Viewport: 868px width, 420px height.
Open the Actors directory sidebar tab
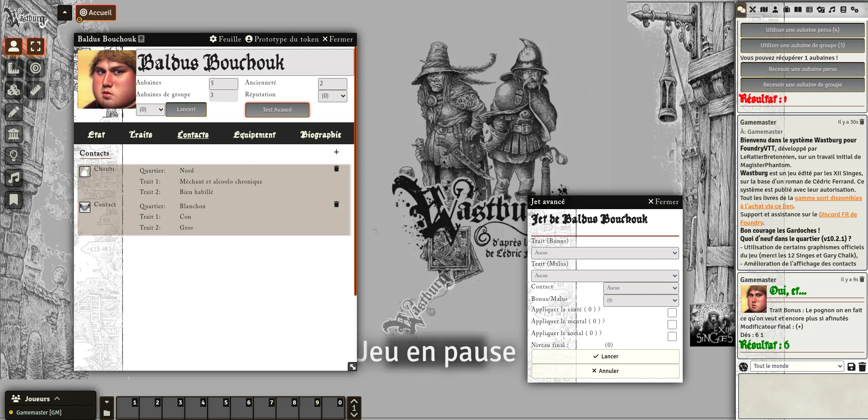(775, 10)
